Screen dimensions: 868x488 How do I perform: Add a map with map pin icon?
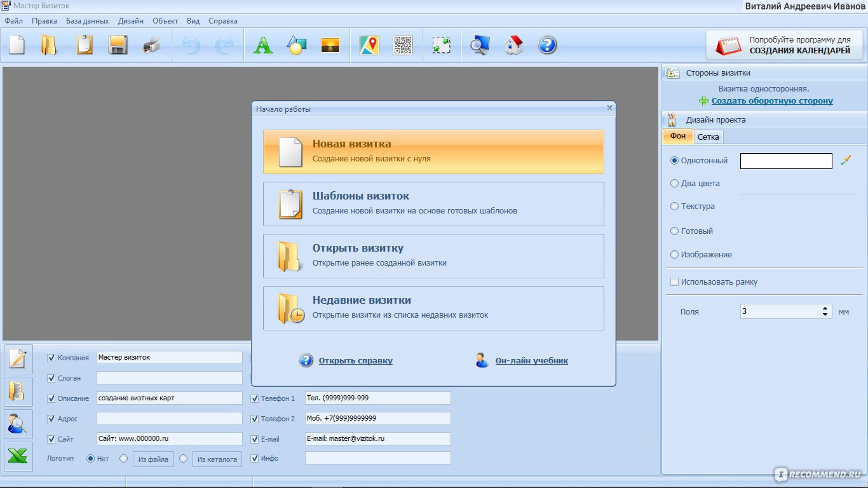click(369, 45)
